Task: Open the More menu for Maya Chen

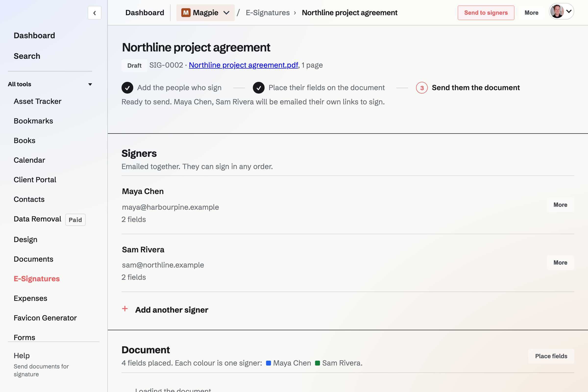Action: tap(560, 205)
